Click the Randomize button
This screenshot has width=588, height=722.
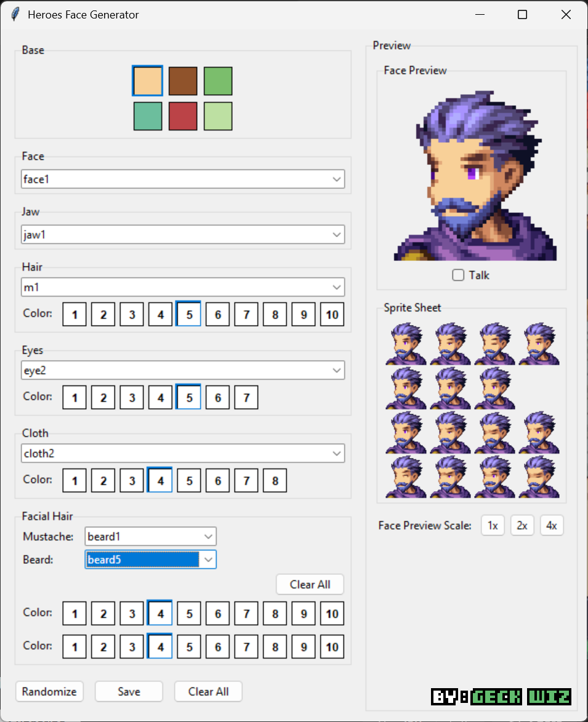click(49, 691)
